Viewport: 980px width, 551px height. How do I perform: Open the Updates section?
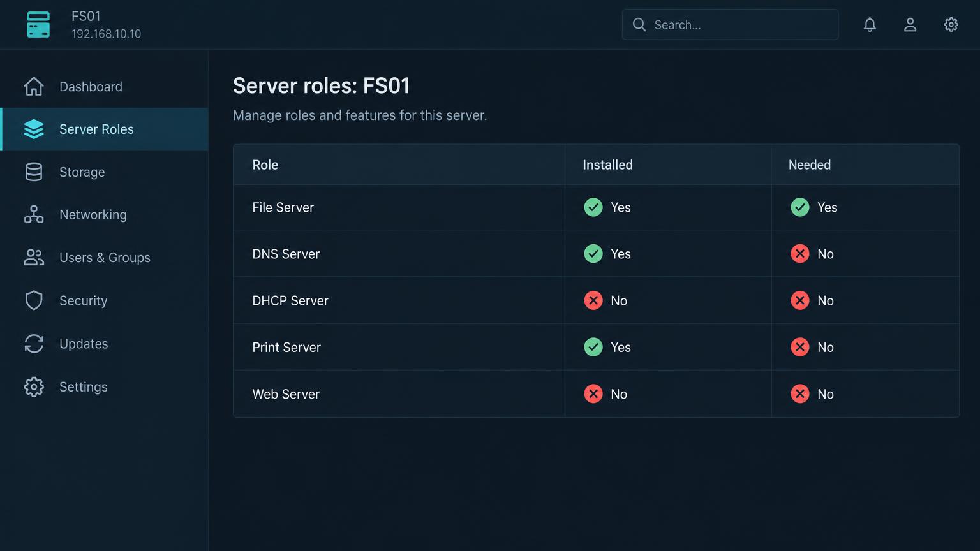click(x=105, y=344)
